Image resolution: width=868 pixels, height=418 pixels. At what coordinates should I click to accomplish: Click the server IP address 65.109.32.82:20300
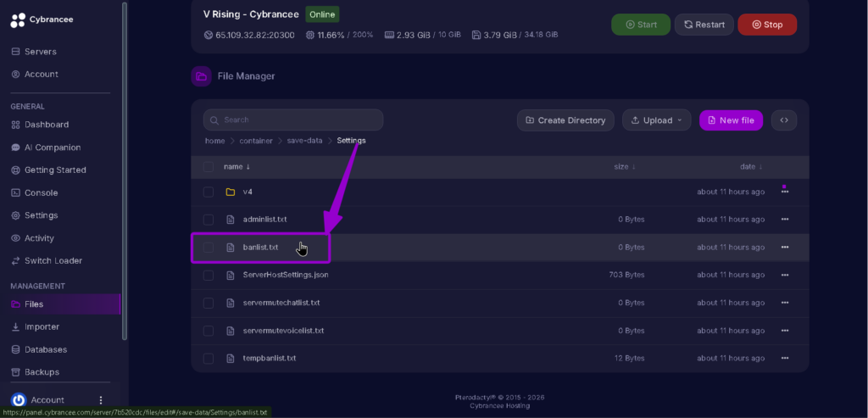pos(256,35)
